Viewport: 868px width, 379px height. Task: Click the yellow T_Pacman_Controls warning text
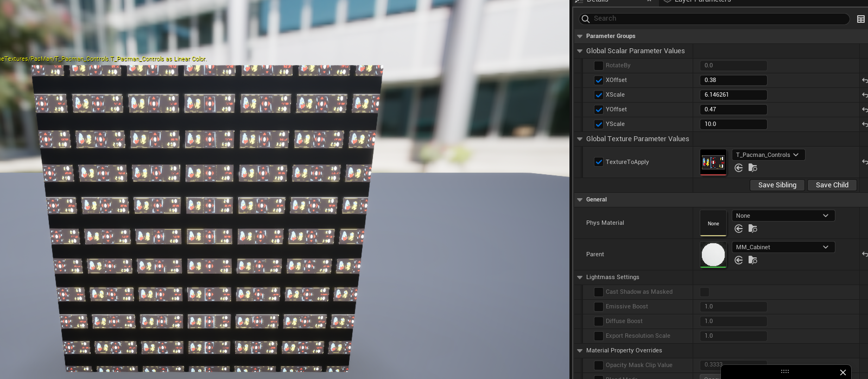tap(103, 59)
